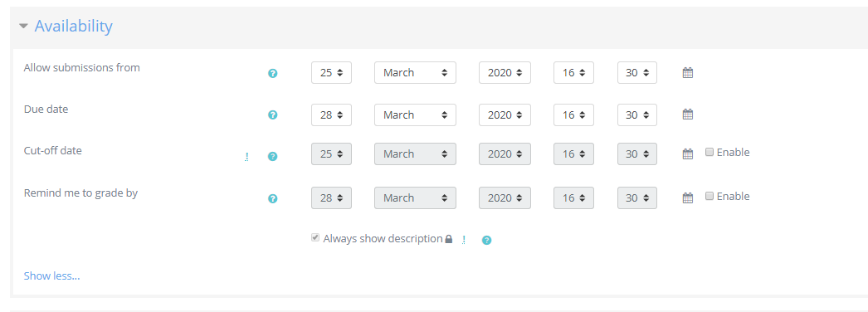Enable the Cut-off date checkbox

tap(710, 152)
